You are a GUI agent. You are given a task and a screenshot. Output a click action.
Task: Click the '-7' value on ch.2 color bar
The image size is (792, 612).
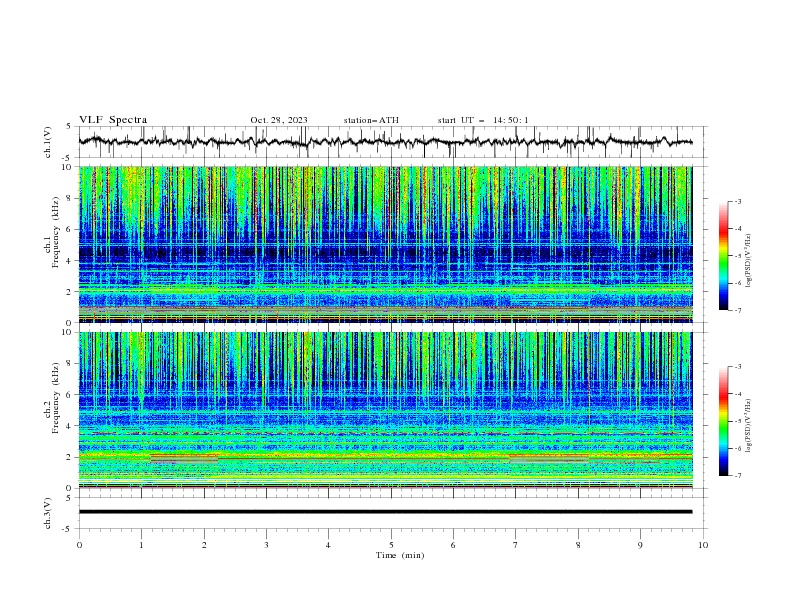(737, 476)
